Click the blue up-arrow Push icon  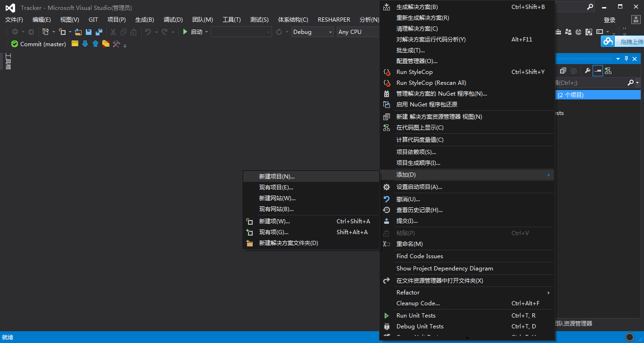tap(95, 44)
